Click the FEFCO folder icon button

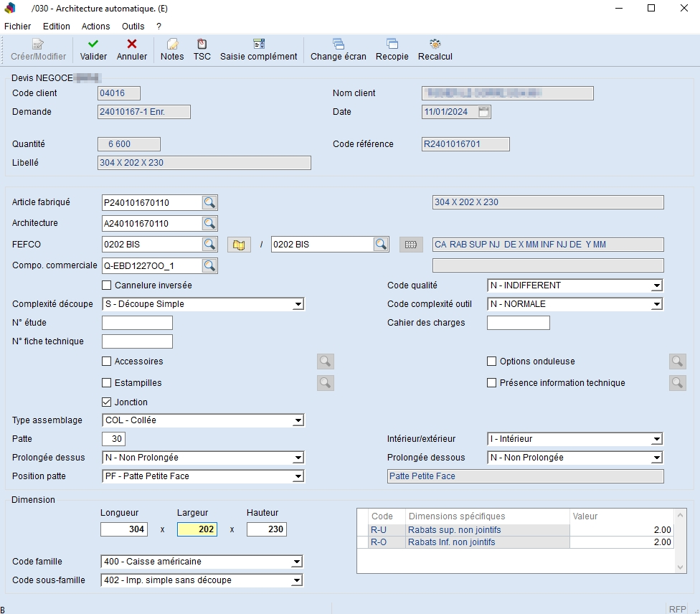[239, 245]
